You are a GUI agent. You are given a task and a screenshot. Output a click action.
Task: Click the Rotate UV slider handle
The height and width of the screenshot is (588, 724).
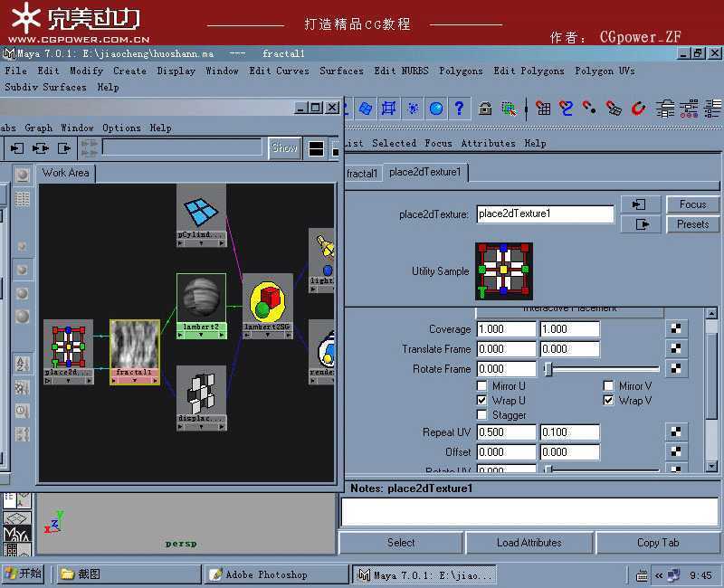(548, 469)
